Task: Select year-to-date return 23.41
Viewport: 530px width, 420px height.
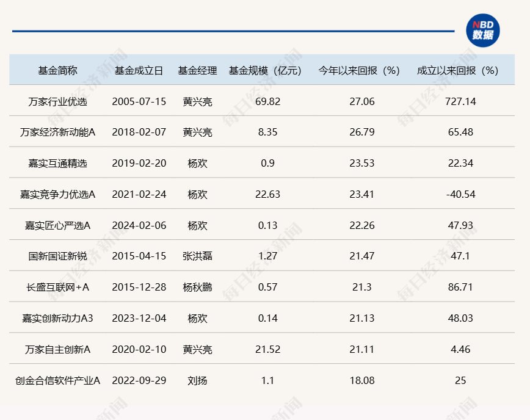Action: (362, 194)
